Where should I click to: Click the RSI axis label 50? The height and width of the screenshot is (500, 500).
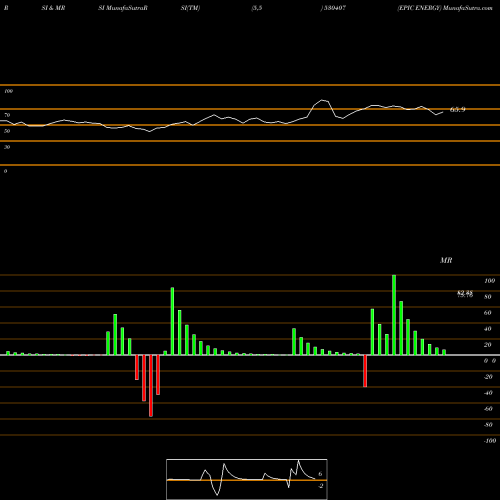[7, 131]
